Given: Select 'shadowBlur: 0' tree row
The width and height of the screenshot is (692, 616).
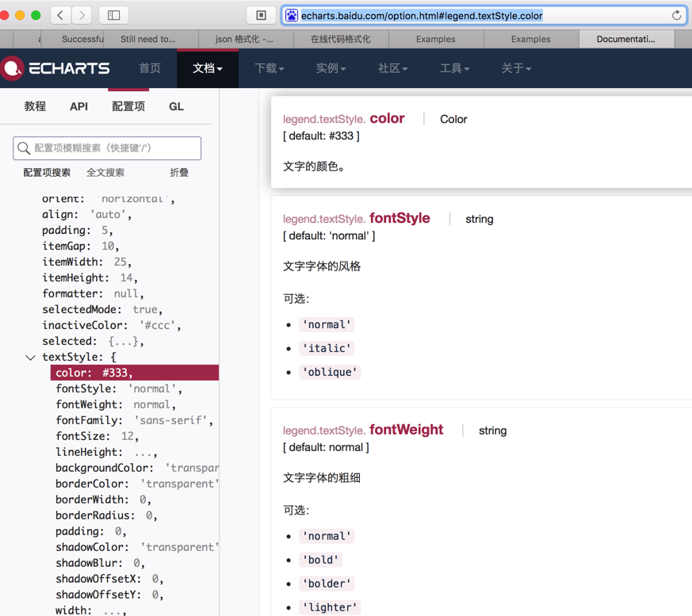Looking at the screenshot, I should pyautogui.click(x=100, y=564).
